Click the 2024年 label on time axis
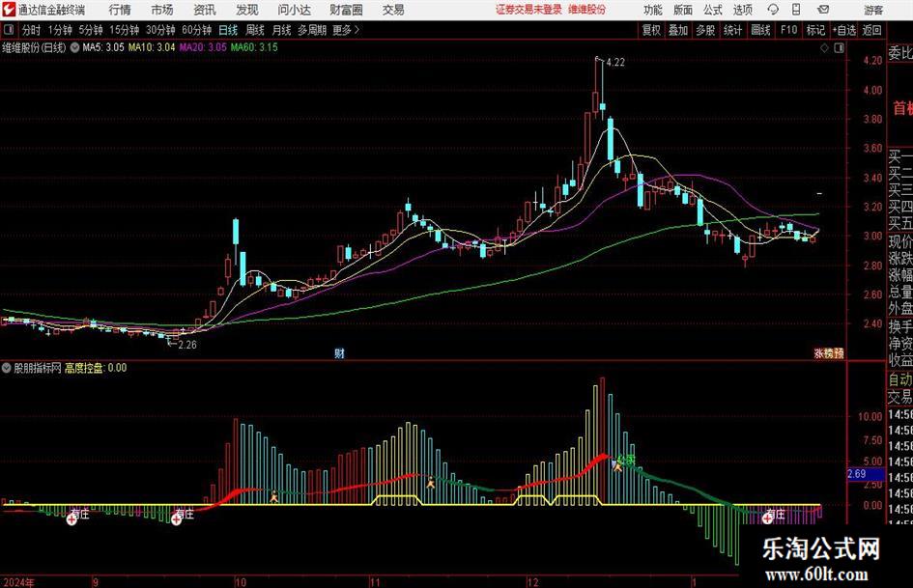 pos(18,582)
